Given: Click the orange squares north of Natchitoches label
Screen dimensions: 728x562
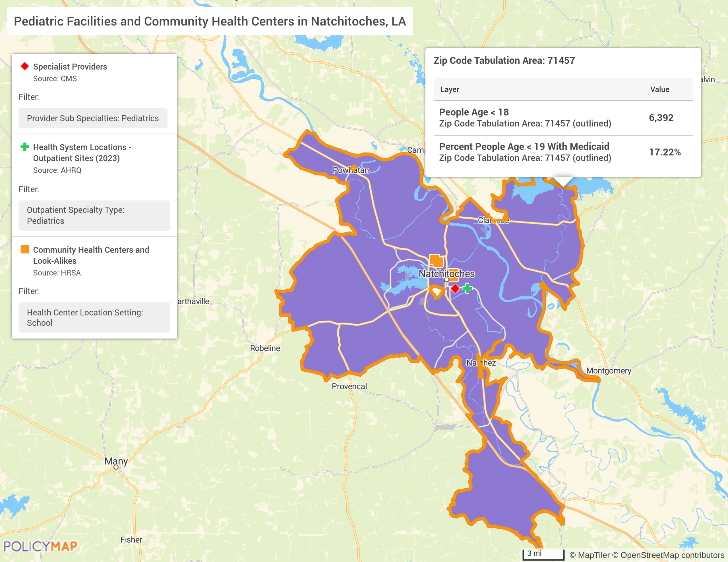Looking at the screenshot, I should pyautogui.click(x=436, y=260).
